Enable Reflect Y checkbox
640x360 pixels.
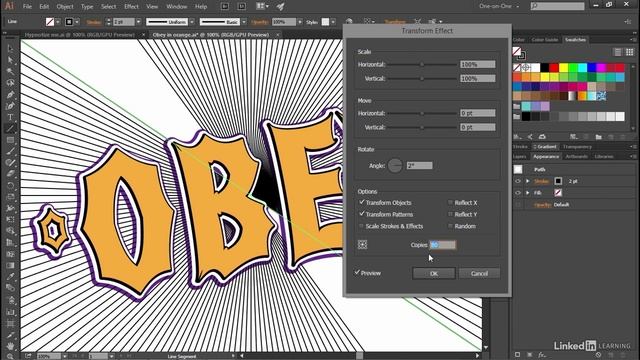(x=450, y=214)
